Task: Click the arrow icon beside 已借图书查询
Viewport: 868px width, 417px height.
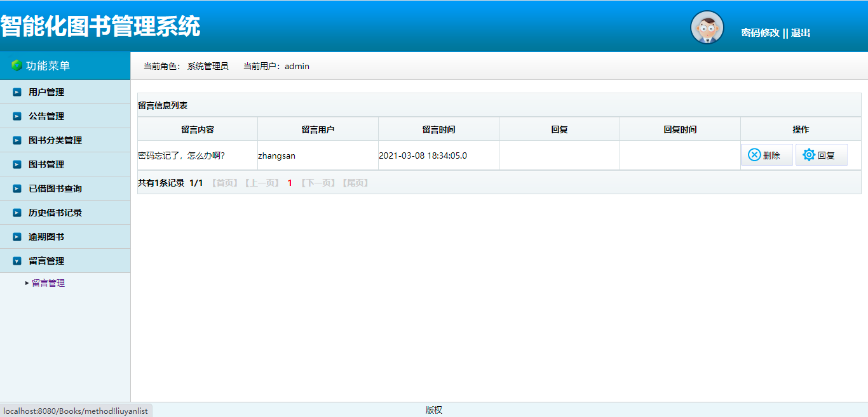Action: coord(17,189)
